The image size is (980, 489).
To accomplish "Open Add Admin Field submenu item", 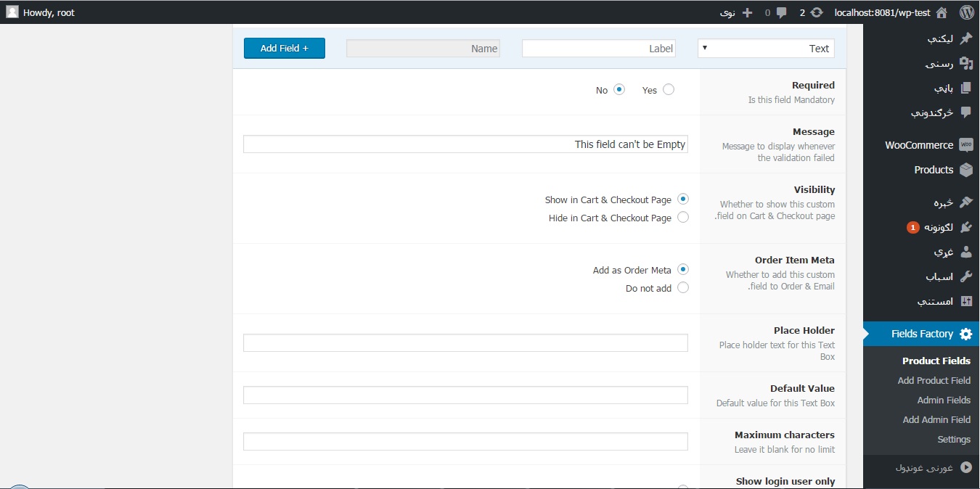I will coord(936,419).
